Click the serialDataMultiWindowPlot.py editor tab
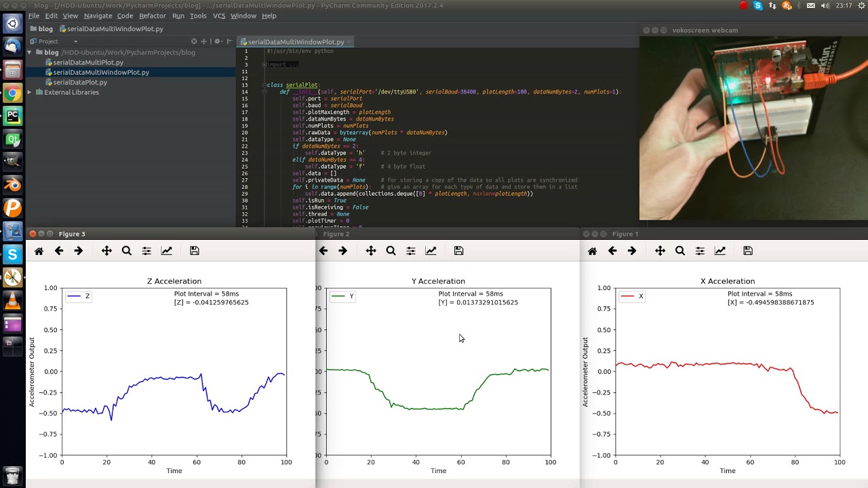The image size is (868, 488). coord(296,42)
